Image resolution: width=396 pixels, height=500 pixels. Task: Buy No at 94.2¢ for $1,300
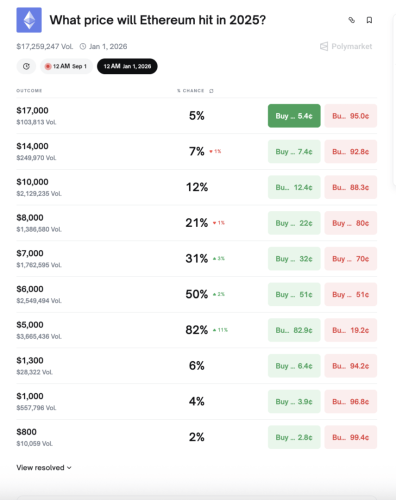point(351,366)
